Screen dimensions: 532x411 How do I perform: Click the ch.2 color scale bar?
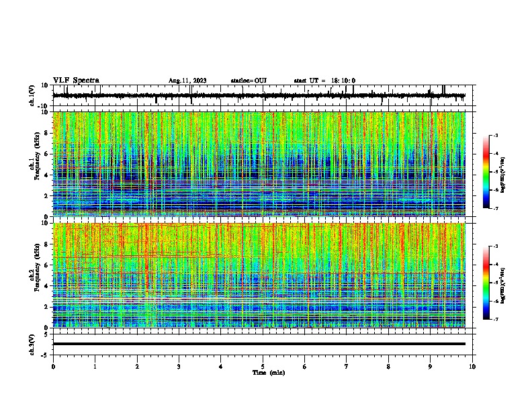click(486, 283)
